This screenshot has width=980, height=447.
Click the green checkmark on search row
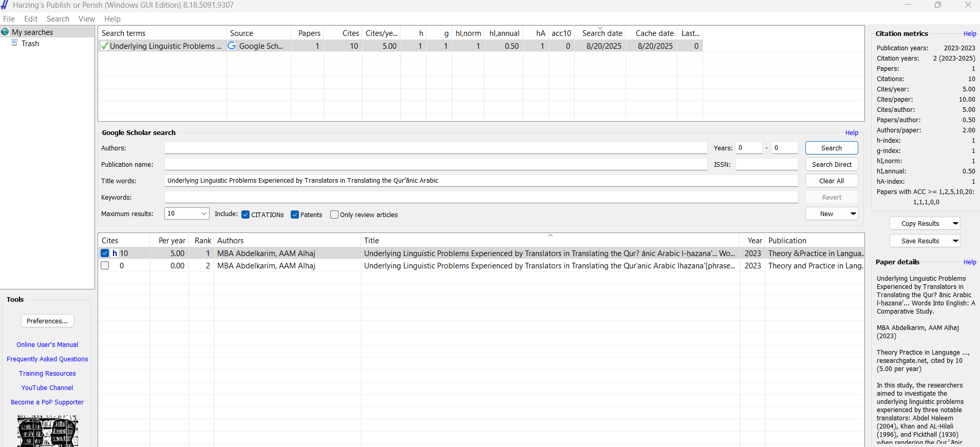[105, 46]
